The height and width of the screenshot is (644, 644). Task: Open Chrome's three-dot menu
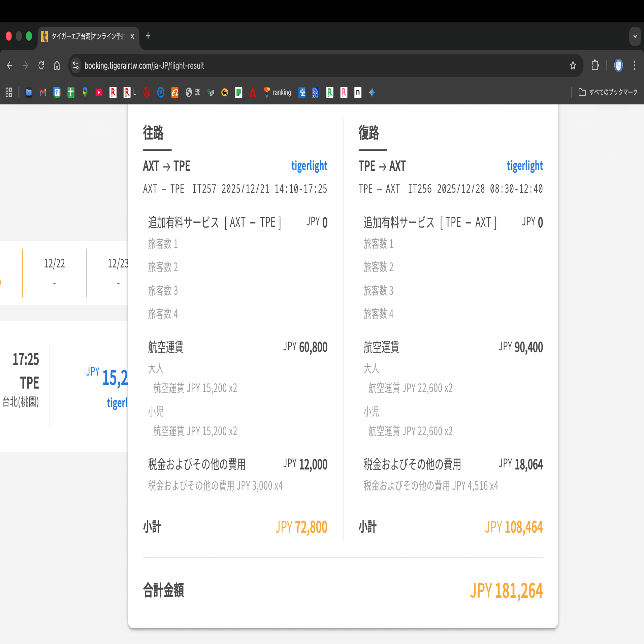pos(634,65)
